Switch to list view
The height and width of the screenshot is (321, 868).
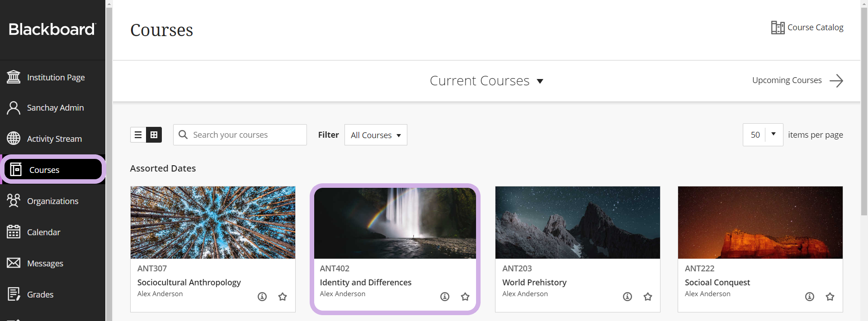tap(138, 135)
